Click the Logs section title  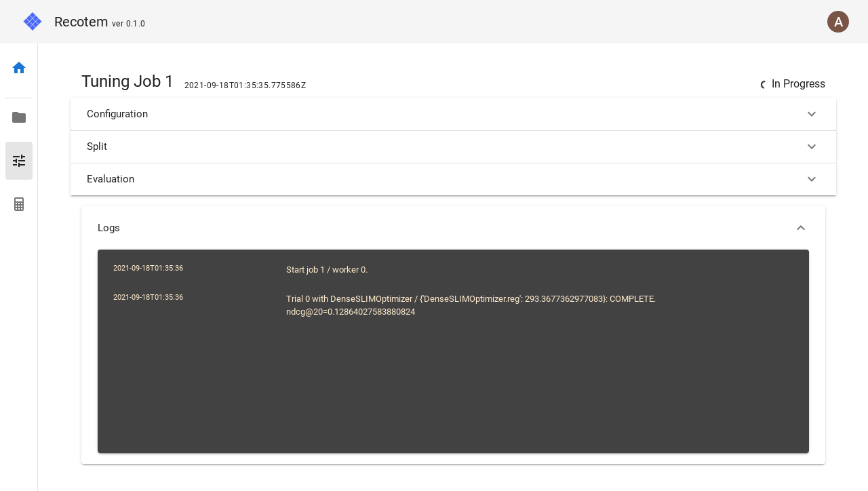(x=108, y=228)
